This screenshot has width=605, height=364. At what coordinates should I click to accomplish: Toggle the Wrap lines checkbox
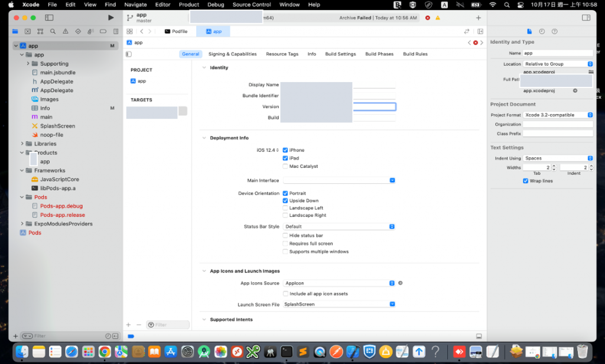pos(525,181)
